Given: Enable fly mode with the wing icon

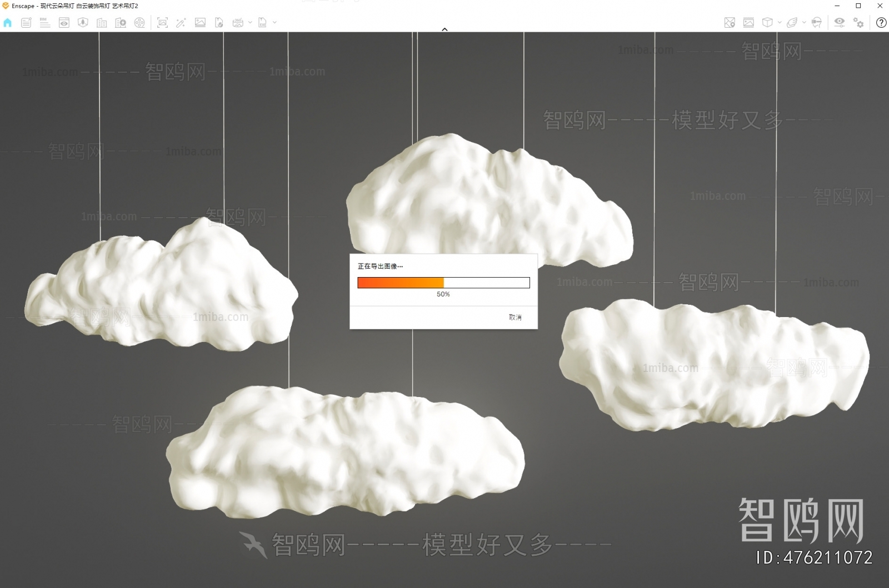Looking at the screenshot, I should [792, 23].
